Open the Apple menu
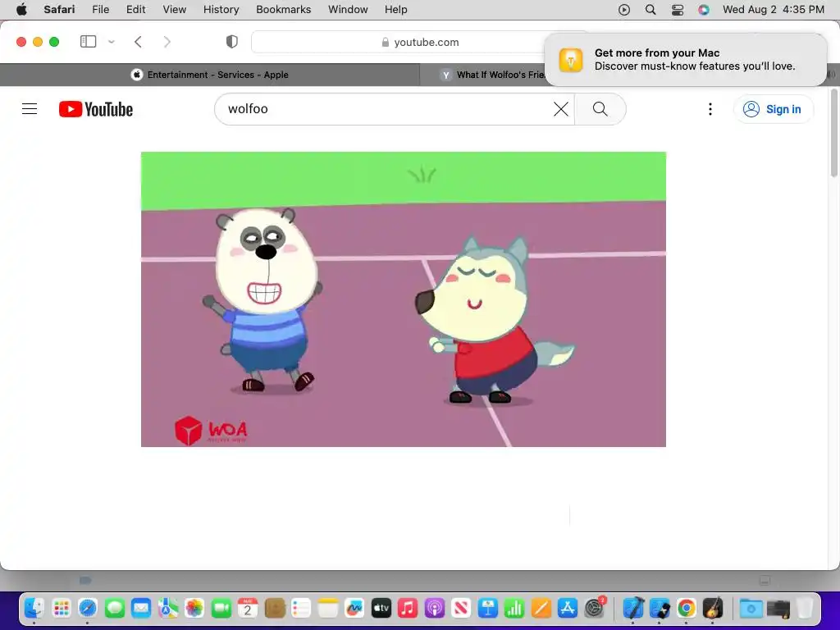840x630 pixels. point(21,10)
